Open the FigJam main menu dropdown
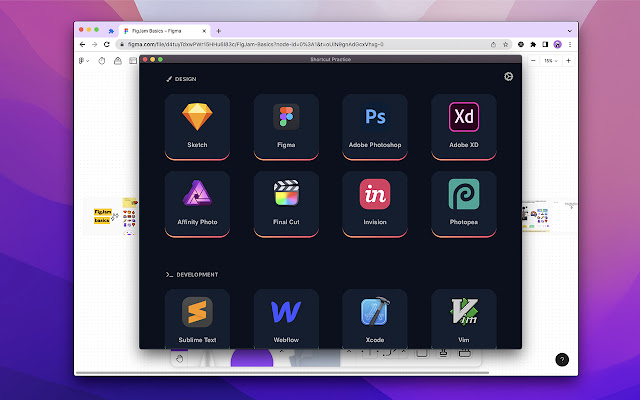The width and height of the screenshot is (640, 400). click(x=83, y=61)
